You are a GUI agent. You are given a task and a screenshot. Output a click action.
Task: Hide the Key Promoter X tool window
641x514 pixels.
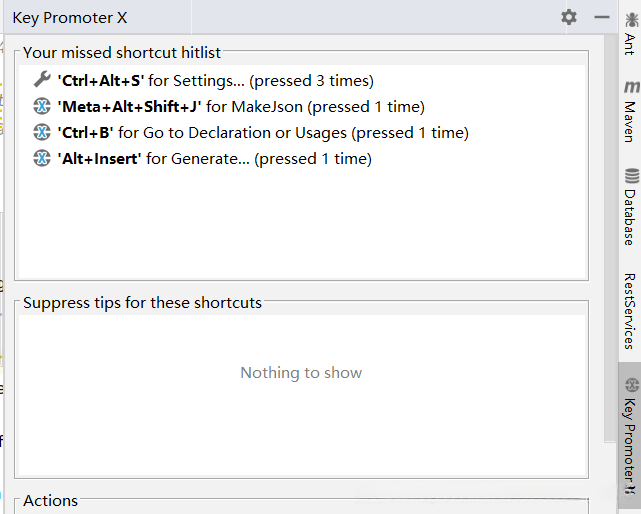pos(601,17)
